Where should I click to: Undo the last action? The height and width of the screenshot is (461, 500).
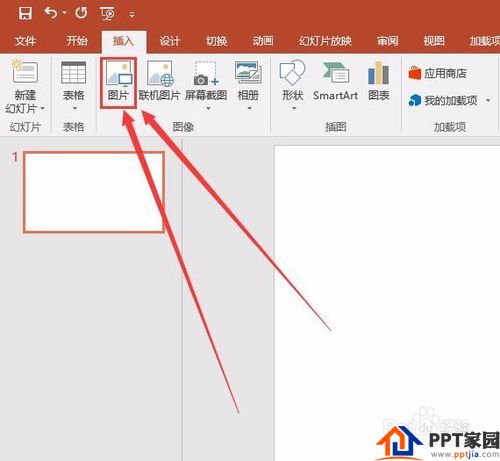[51, 13]
